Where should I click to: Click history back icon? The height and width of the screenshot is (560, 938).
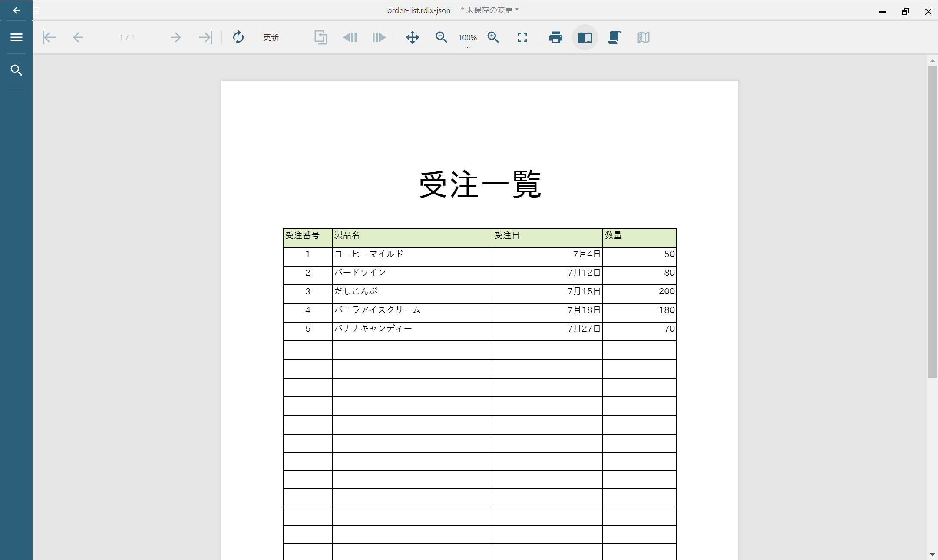tap(350, 37)
